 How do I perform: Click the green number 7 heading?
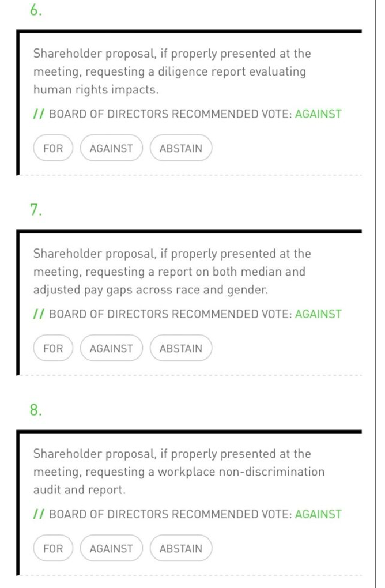pyautogui.click(x=36, y=210)
